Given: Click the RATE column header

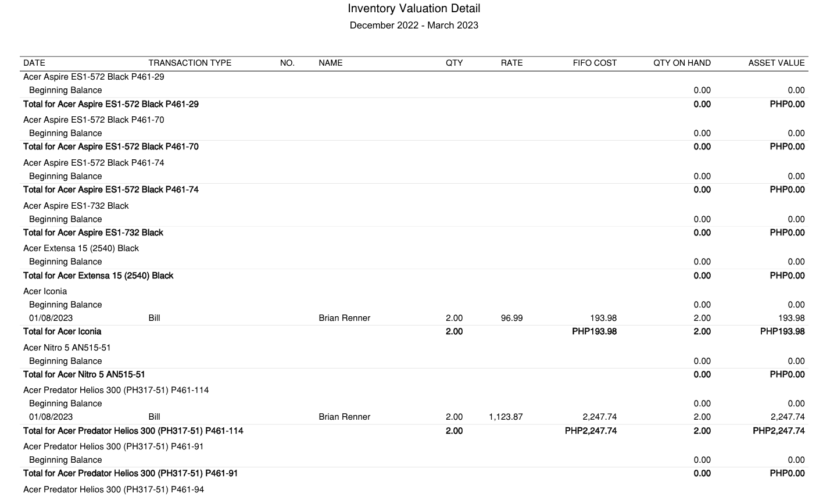Looking at the screenshot, I should pos(511,63).
